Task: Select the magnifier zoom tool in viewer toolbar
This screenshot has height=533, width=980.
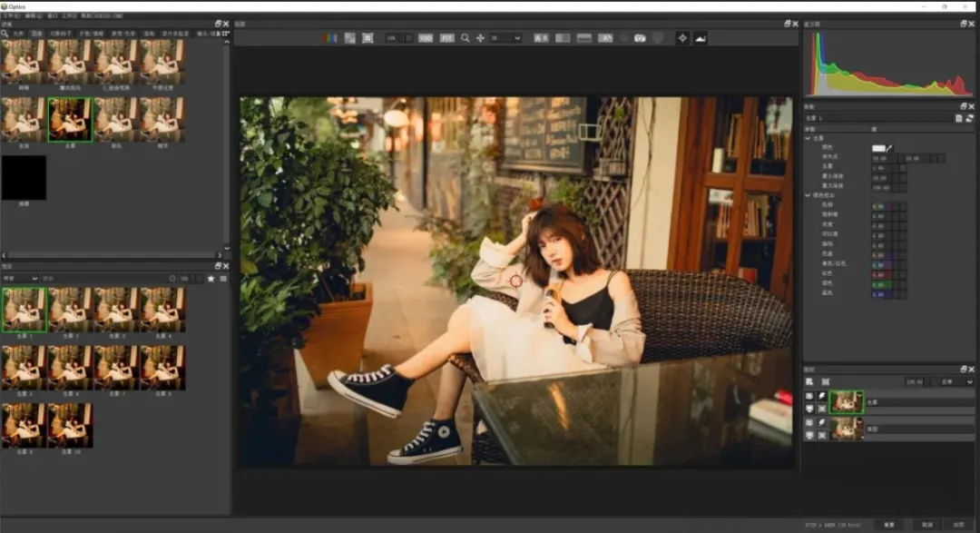Action: pyautogui.click(x=465, y=38)
